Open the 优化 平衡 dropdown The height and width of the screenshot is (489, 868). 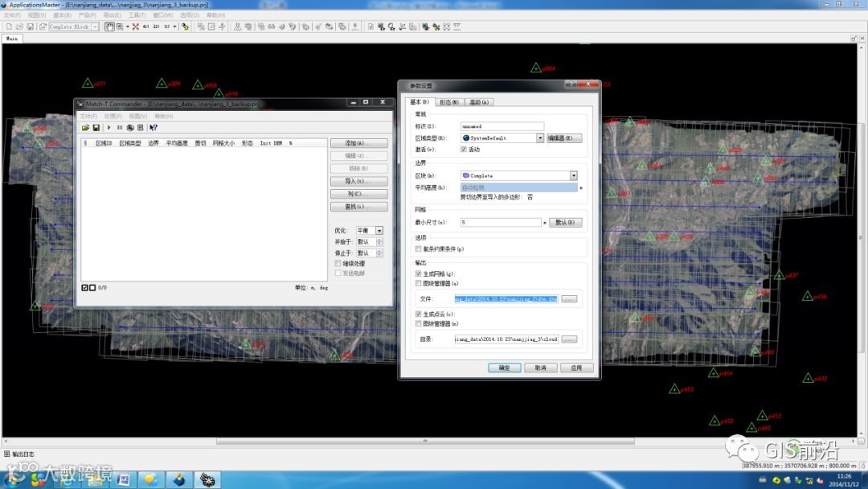(x=379, y=230)
